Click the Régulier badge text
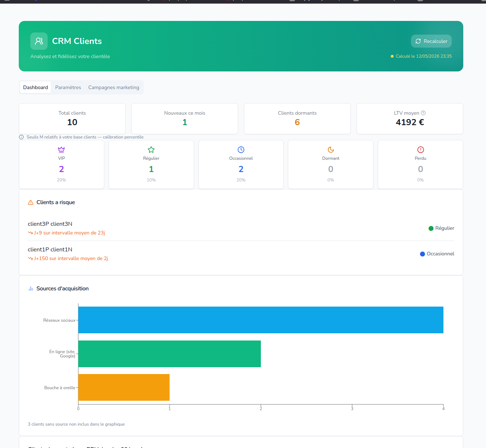The image size is (486, 448). coord(445,228)
